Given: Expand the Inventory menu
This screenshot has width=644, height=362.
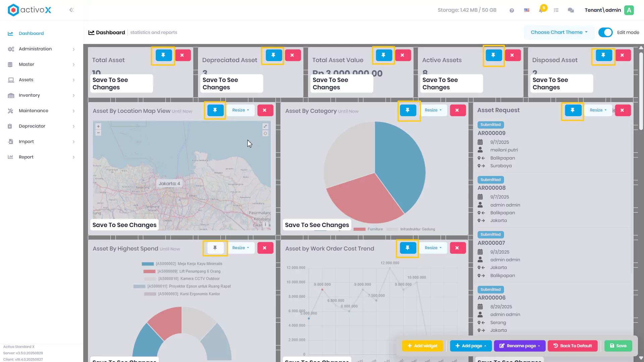Looking at the screenshot, I should [42, 95].
